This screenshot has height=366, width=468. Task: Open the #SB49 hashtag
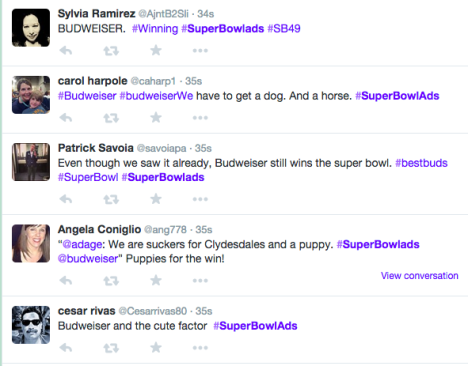[x=284, y=29]
